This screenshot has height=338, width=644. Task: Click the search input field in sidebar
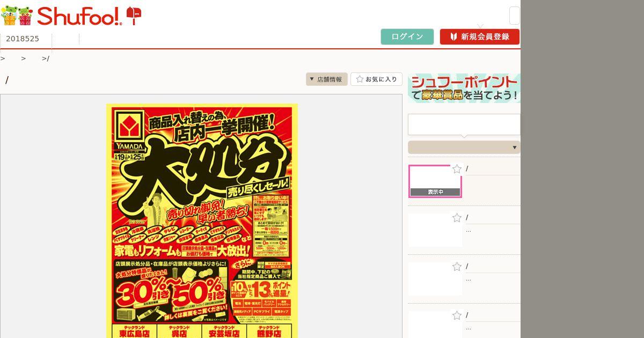(464, 124)
